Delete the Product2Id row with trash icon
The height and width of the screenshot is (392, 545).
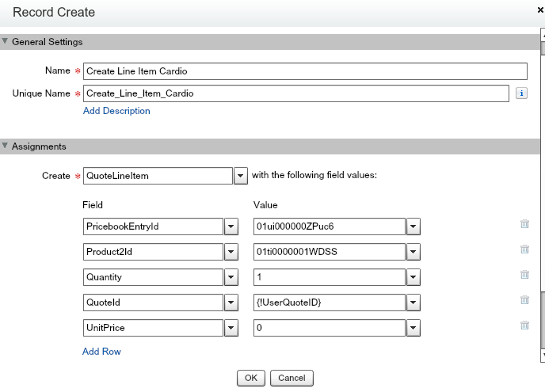click(524, 249)
